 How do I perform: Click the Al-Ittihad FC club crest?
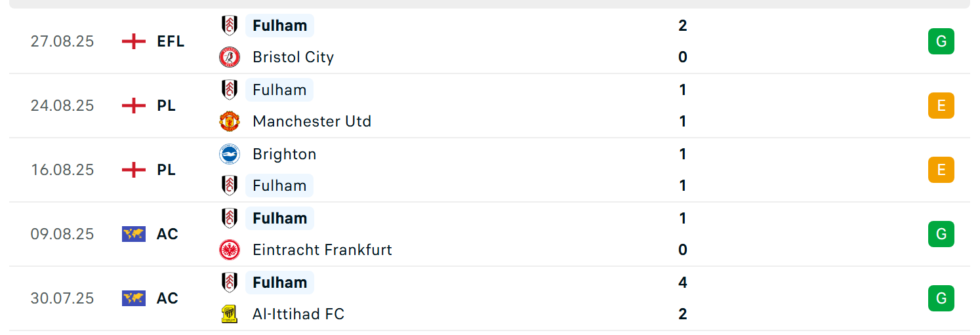230,314
